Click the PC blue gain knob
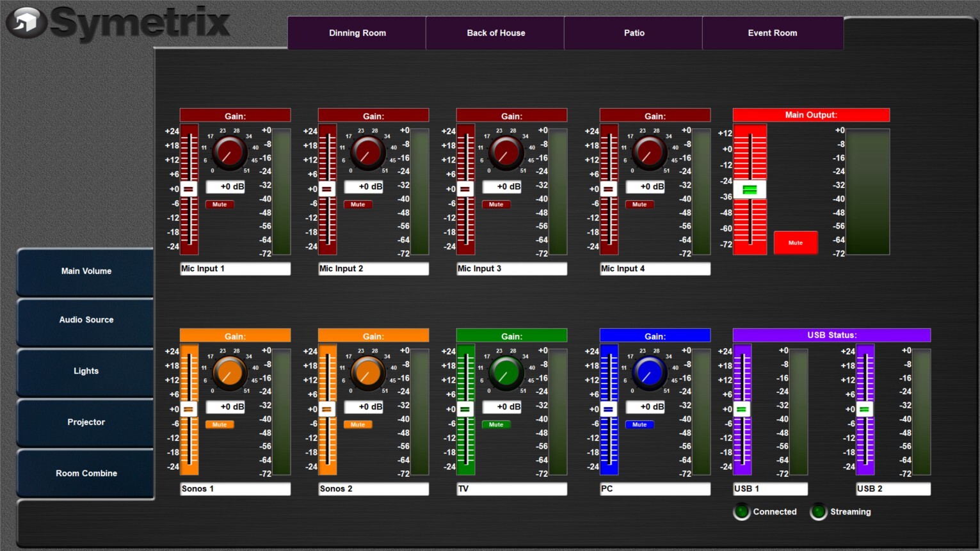Image resolution: width=980 pixels, height=551 pixels. pyautogui.click(x=649, y=372)
